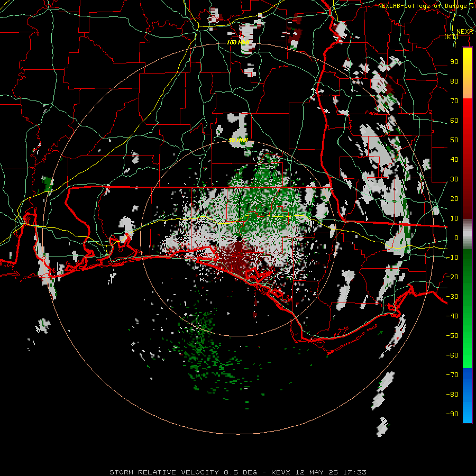The height and width of the screenshot is (476, 476).
Task: Click the 100 NMI range ring label
Action: click(x=238, y=42)
